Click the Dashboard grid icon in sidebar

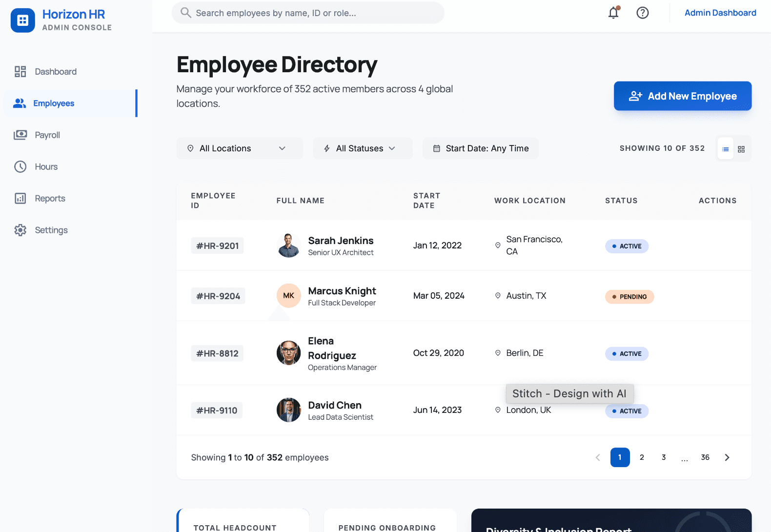(x=20, y=72)
